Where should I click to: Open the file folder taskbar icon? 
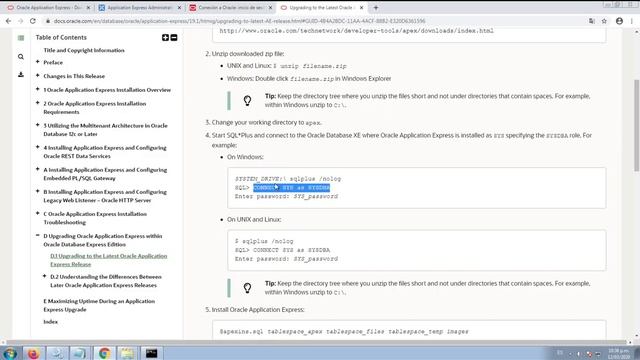tap(128, 353)
